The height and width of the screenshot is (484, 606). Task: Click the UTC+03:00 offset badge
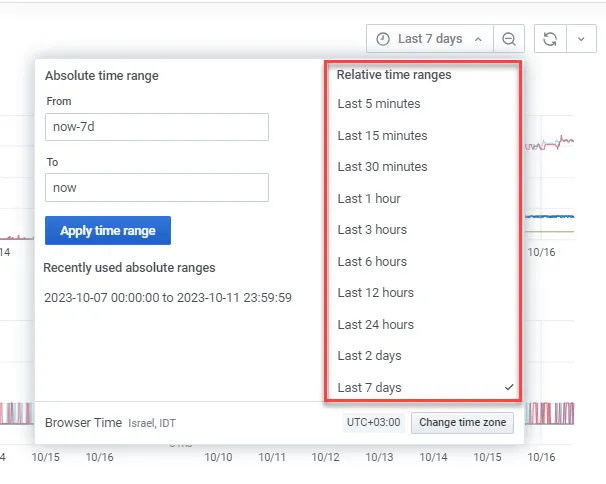pyautogui.click(x=373, y=422)
